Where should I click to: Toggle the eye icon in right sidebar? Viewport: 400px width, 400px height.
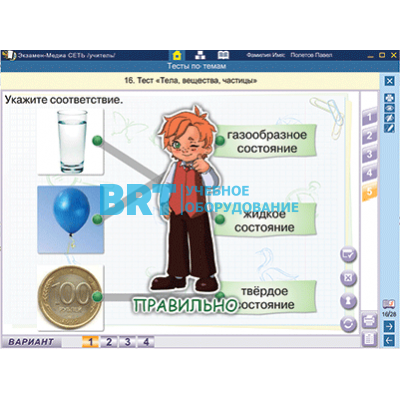[389, 108]
